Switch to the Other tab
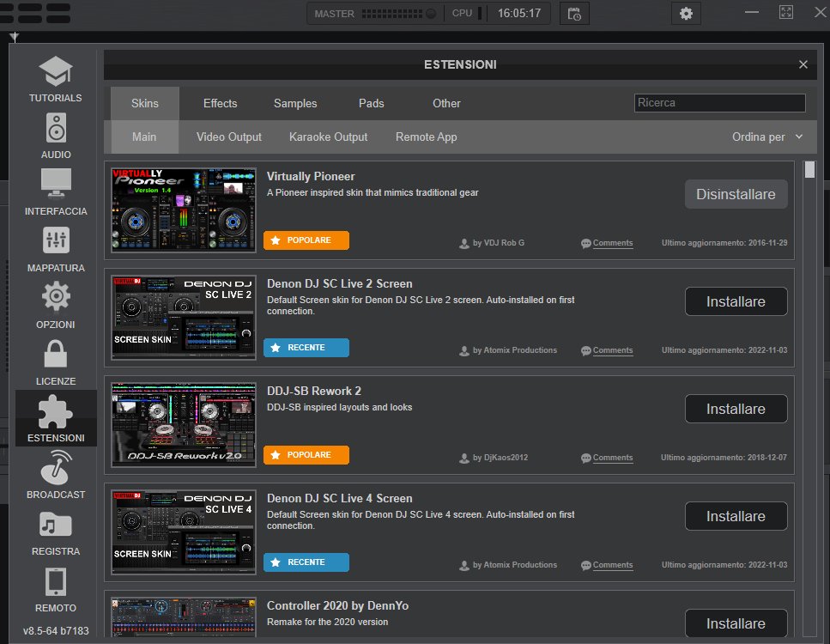 (x=447, y=103)
